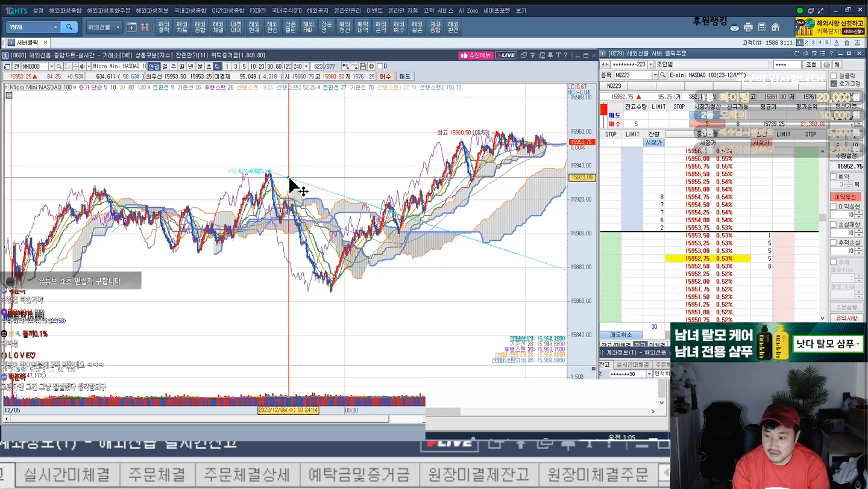Open the 해외청산 toolbar shortcut

pos(345,27)
